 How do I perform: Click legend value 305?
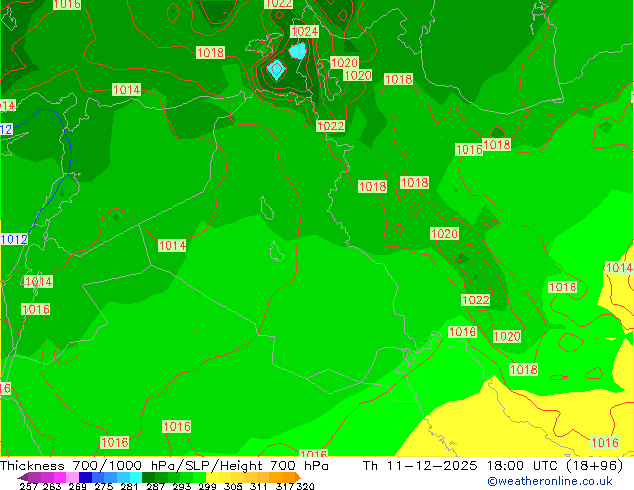click(x=233, y=486)
